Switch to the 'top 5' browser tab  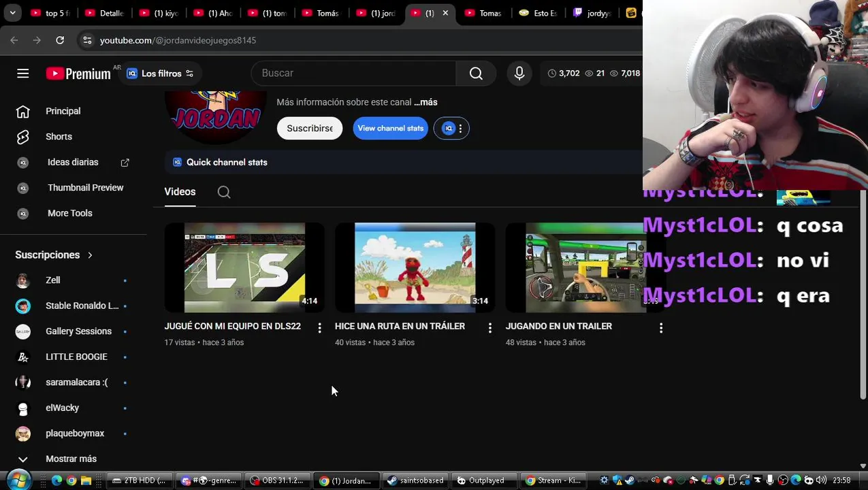click(50, 13)
